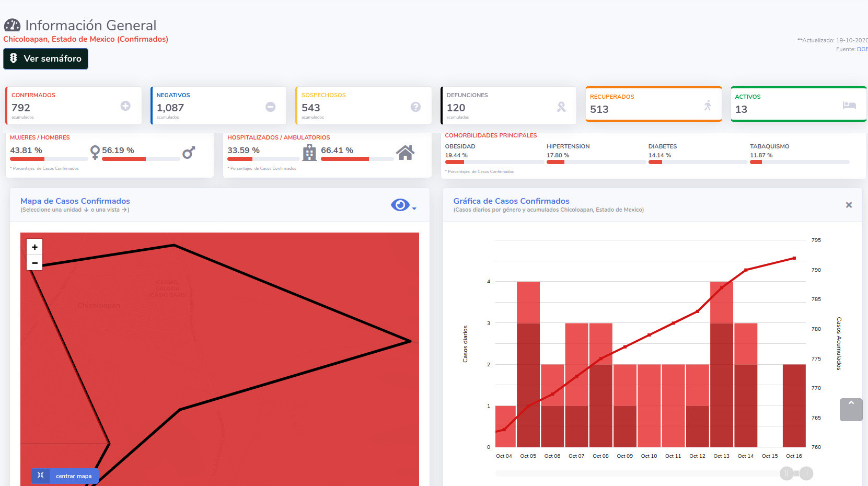Click the house icon for ambulatorios

point(405,153)
